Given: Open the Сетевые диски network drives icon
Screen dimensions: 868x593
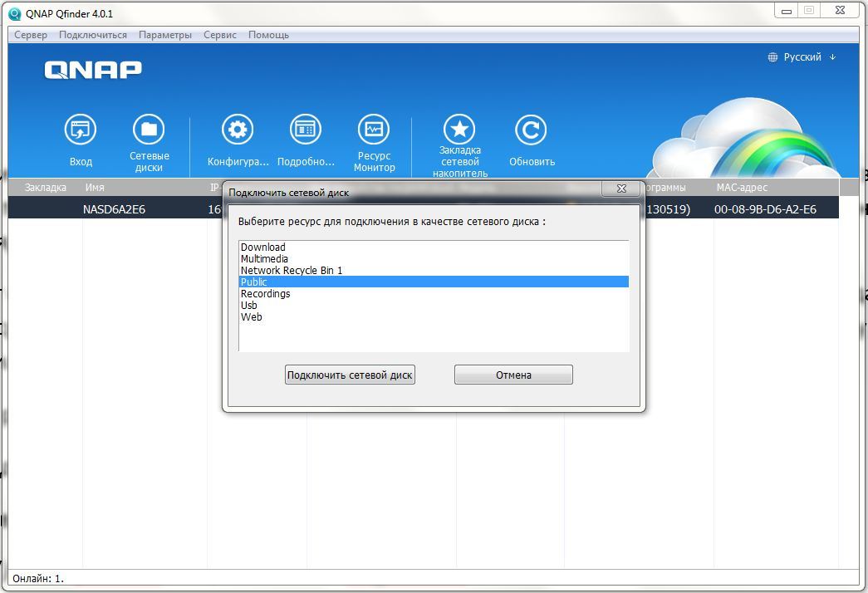Looking at the screenshot, I should [x=149, y=130].
